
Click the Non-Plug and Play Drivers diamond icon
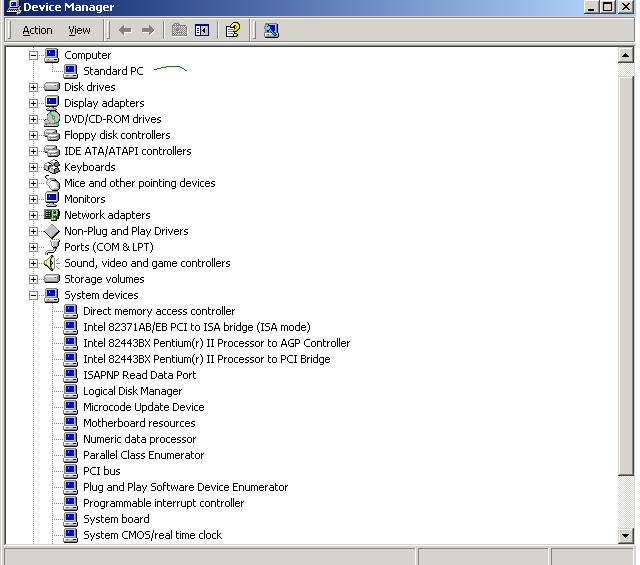[x=51, y=231]
